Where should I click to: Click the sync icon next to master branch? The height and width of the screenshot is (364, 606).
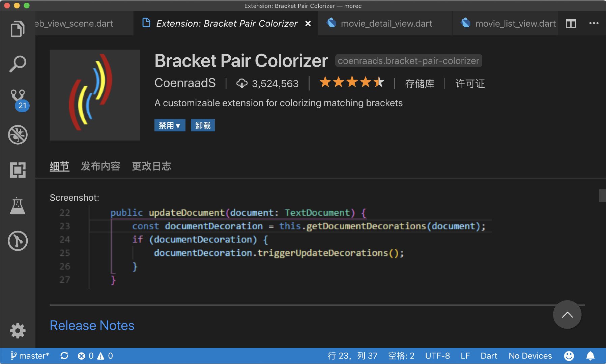point(64,356)
